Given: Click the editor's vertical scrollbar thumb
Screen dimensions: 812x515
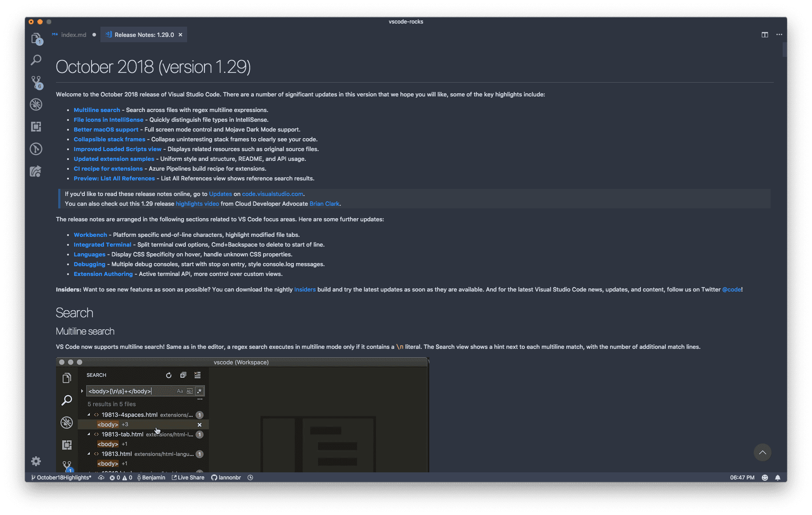Looking at the screenshot, I should click(784, 50).
